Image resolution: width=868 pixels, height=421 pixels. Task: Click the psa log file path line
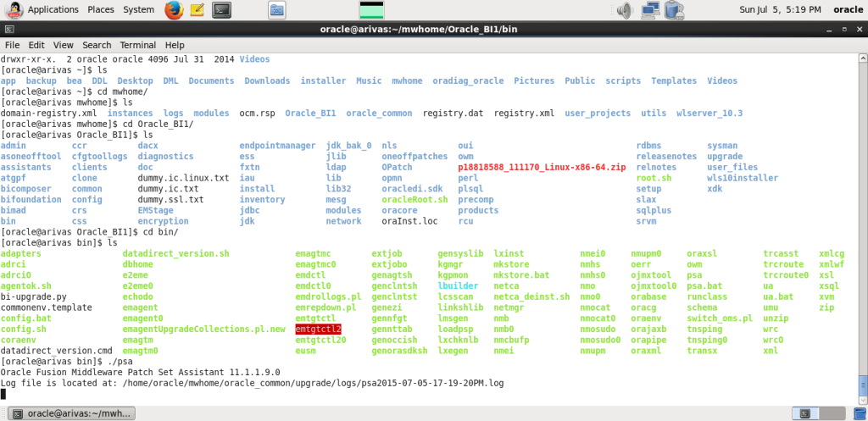click(252, 383)
